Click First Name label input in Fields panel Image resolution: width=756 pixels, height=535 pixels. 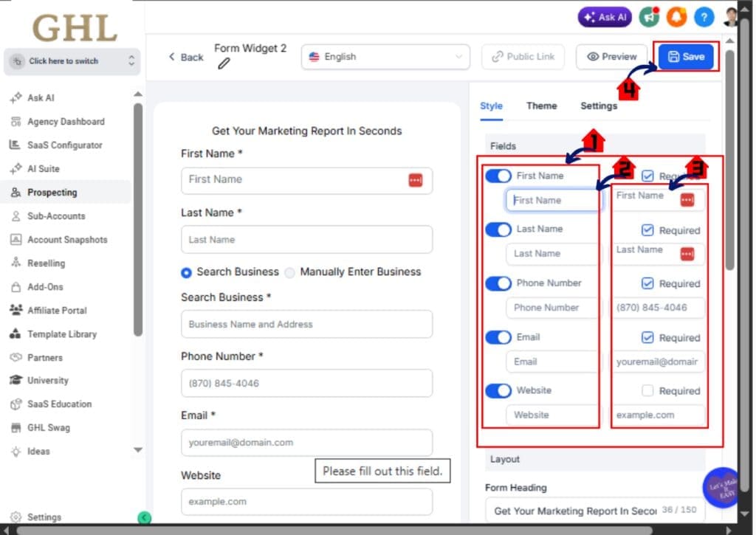[552, 200]
